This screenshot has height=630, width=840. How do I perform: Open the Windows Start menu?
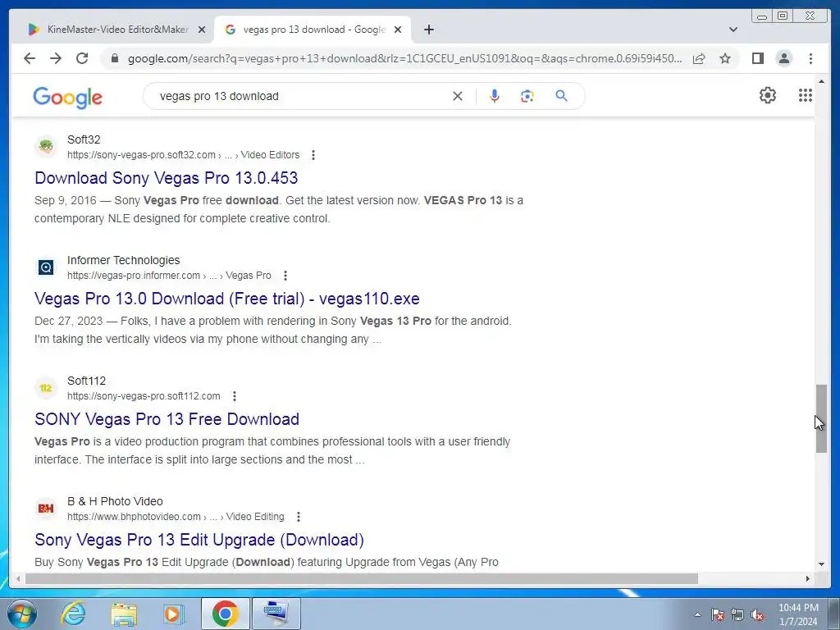22,614
